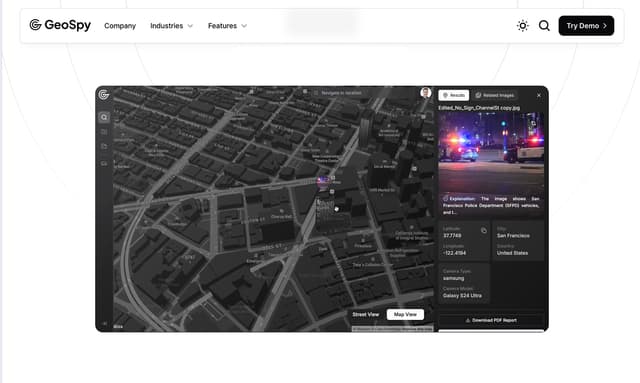This screenshot has height=383, width=640.
Task: Switch to the Related Images tab
Action: coord(495,95)
